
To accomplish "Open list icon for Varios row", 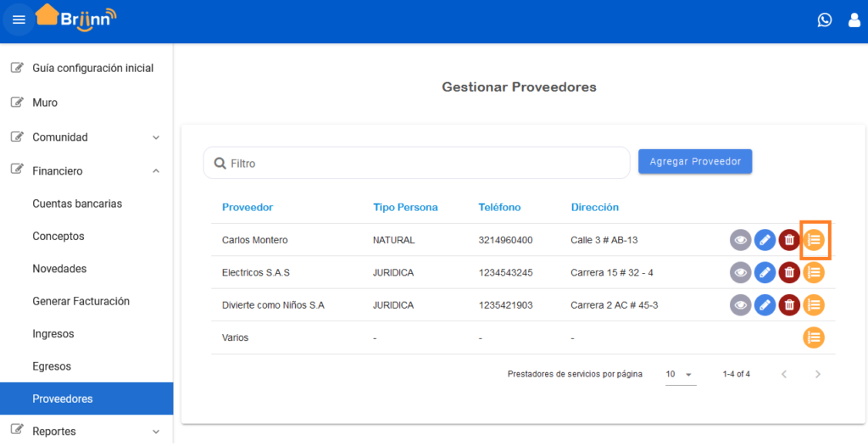I will point(814,337).
